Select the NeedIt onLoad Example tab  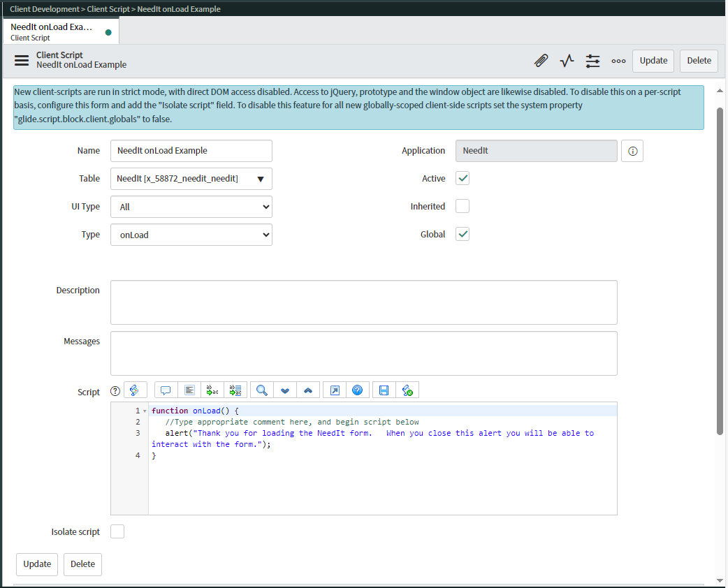(x=52, y=31)
